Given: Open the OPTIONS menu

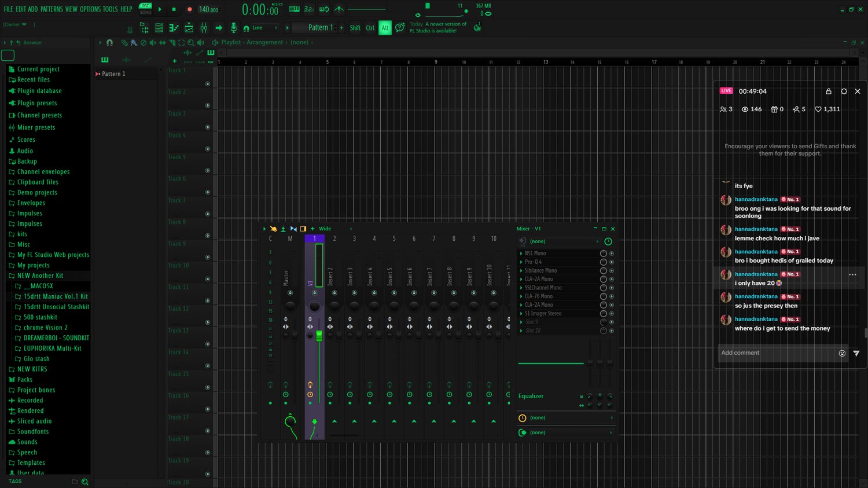Looking at the screenshot, I should click(x=90, y=9).
